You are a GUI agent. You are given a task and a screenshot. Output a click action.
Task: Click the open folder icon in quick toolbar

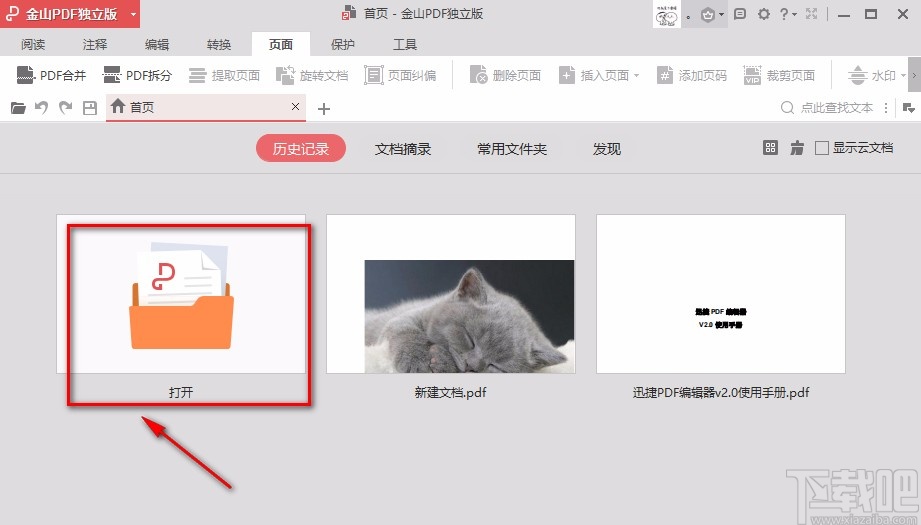point(18,108)
